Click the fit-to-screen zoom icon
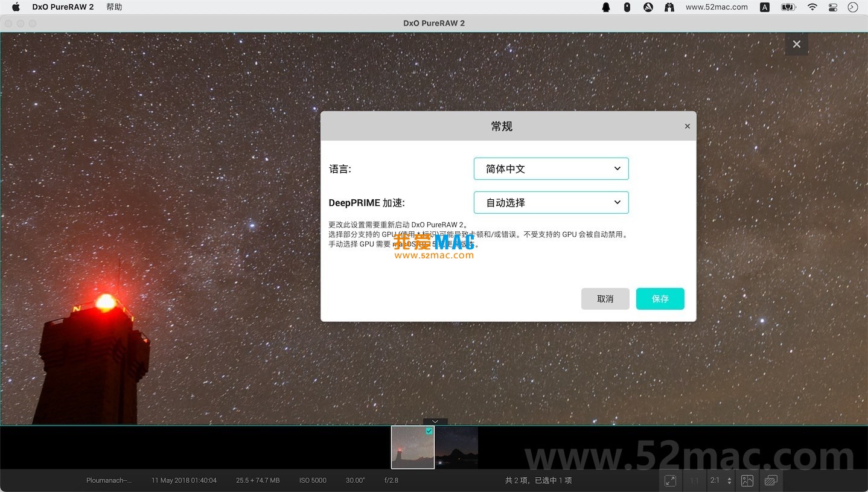Viewport: 868px width, 492px height. tap(670, 481)
